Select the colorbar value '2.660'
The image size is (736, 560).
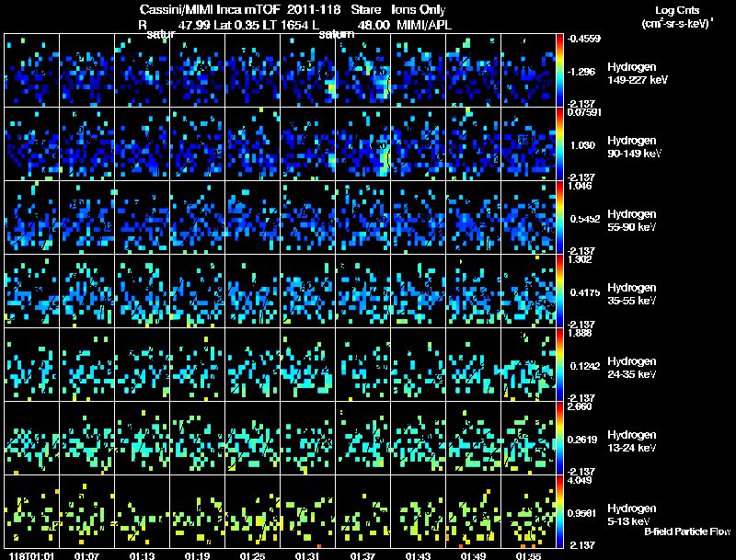tap(580, 406)
